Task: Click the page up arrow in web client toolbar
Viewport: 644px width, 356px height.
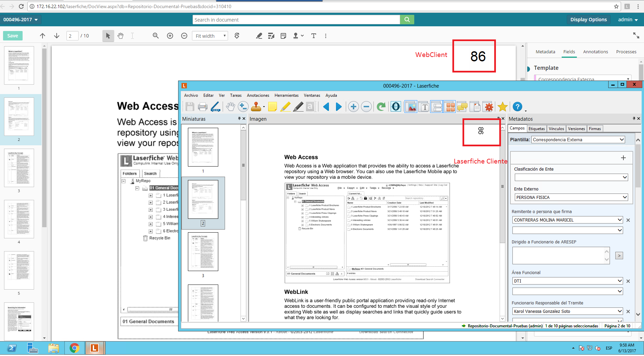Action: click(43, 36)
